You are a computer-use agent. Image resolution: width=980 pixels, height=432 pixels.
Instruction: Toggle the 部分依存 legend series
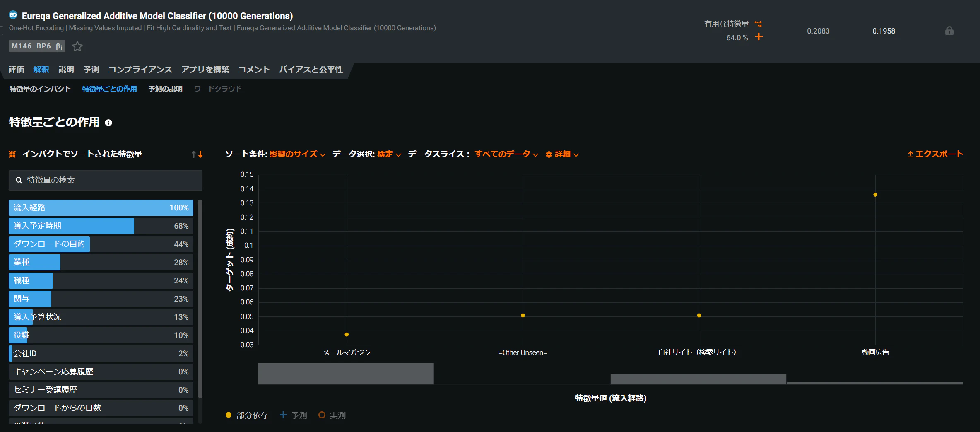pos(247,415)
